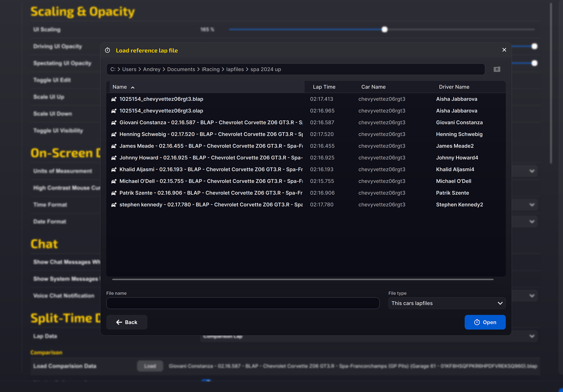Sort list by Driver Name column
The height and width of the screenshot is (392, 563).
454,87
